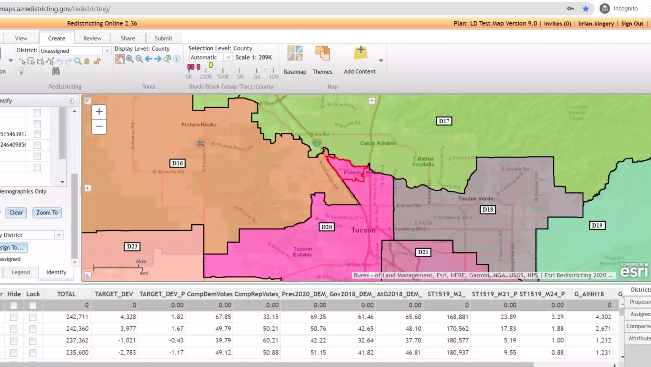Image resolution: width=651 pixels, height=367 pixels.
Task: Click the zoom out magnifier tool
Action: coord(139,59)
